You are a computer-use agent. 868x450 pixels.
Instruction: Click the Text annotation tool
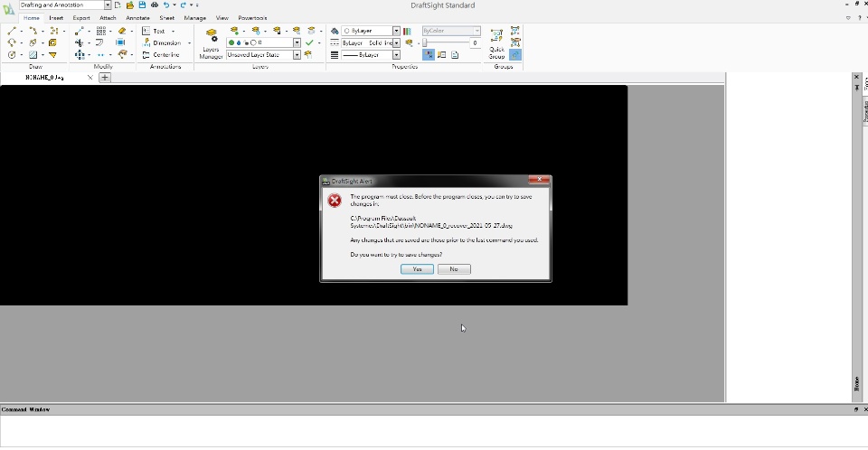click(x=154, y=31)
